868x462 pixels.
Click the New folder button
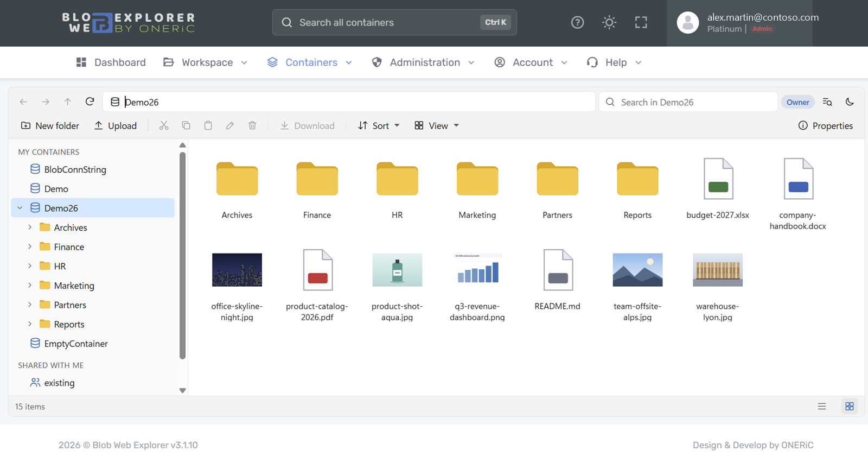point(50,125)
